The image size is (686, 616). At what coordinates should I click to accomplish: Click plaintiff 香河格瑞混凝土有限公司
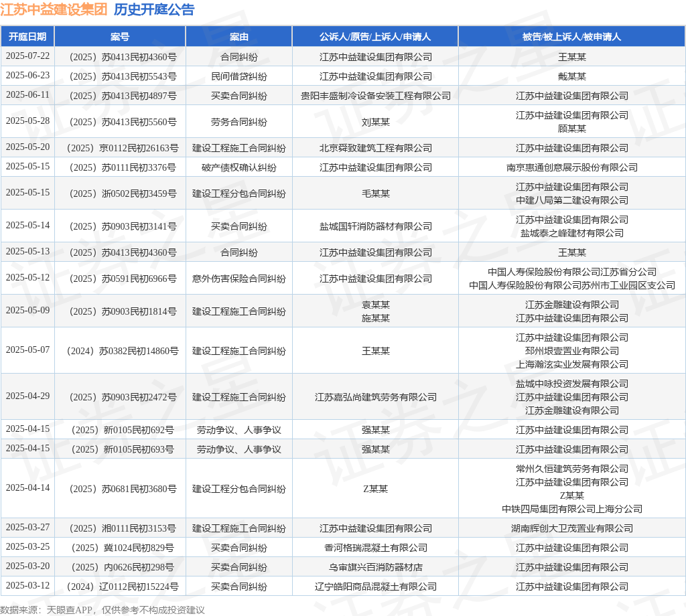click(375, 548)
